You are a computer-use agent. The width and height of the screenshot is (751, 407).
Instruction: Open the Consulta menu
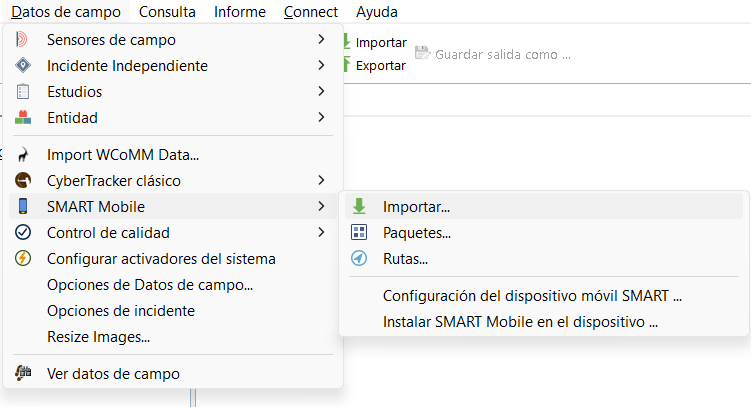(x=167, y=12)
